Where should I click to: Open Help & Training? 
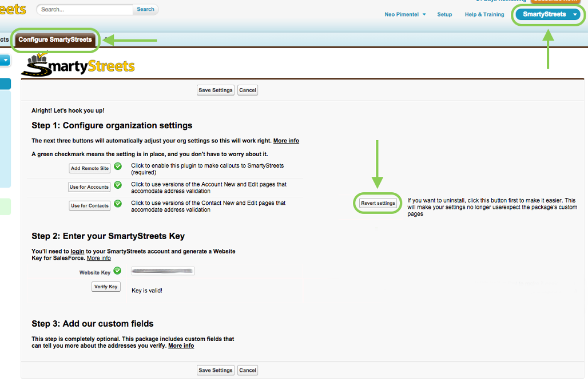[484, 14]
